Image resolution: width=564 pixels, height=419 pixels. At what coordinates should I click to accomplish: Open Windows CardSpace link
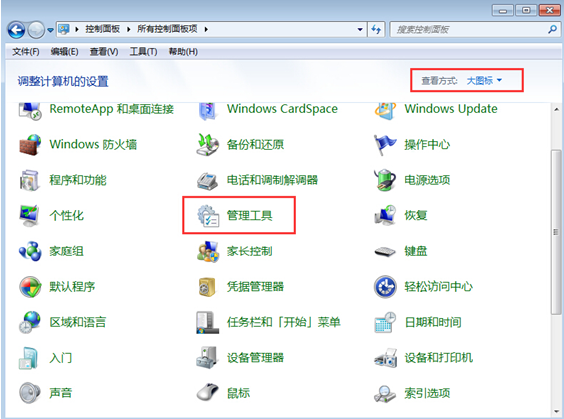tap(282, 109)
